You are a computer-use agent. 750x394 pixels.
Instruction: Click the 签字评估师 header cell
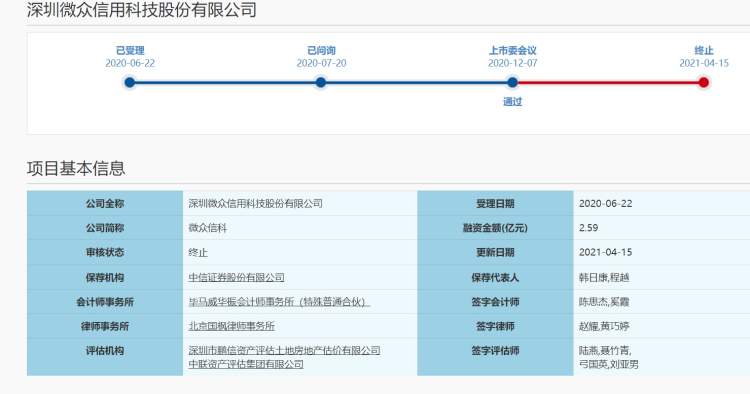495,357
